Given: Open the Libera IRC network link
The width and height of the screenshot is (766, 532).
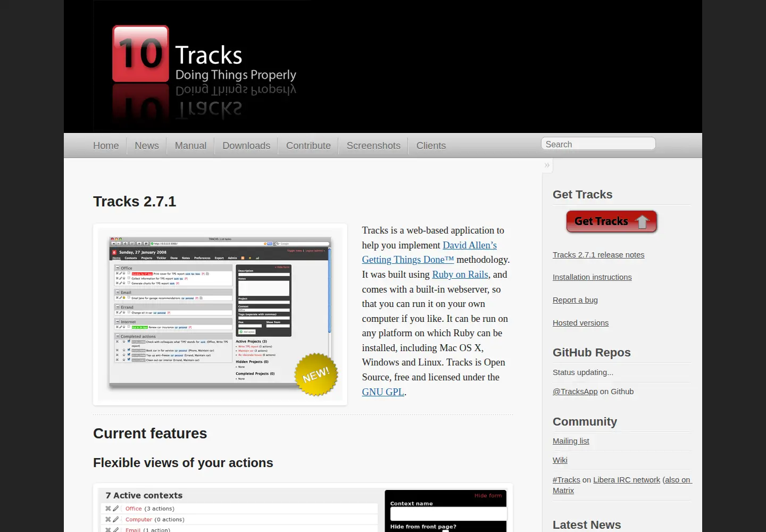Looking at the screenshot, I should pos(627,480).
